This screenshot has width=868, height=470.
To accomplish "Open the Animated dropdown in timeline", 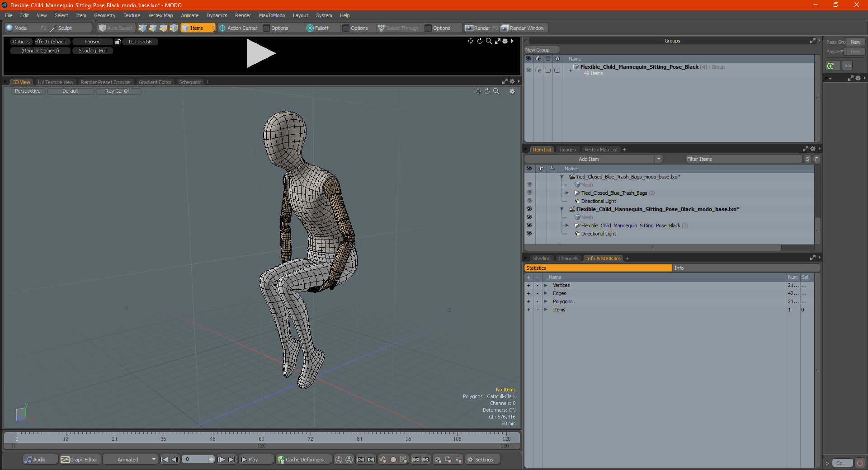I will (130, 460).
